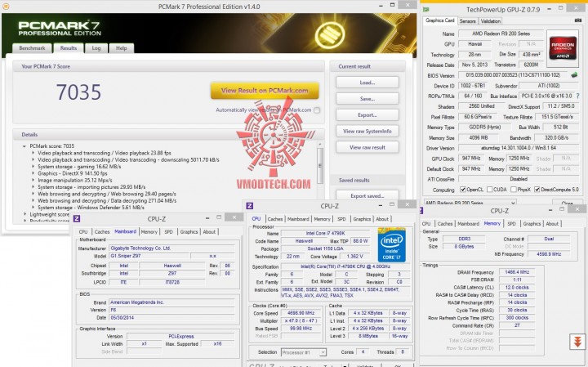Open the Log tab in PCMark 7

point(96,48)
